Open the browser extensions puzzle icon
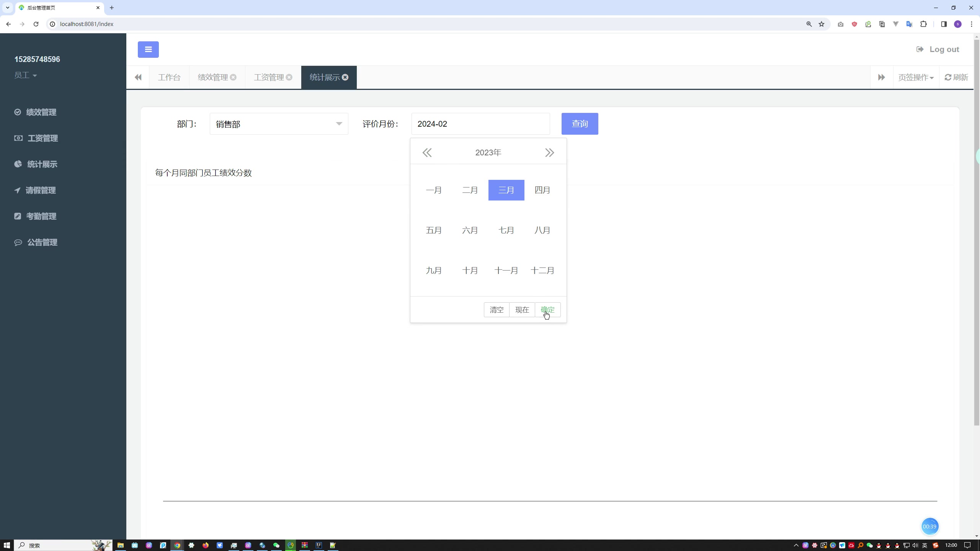The height and width of the screenshot is (551, 980). coord(923,24)
